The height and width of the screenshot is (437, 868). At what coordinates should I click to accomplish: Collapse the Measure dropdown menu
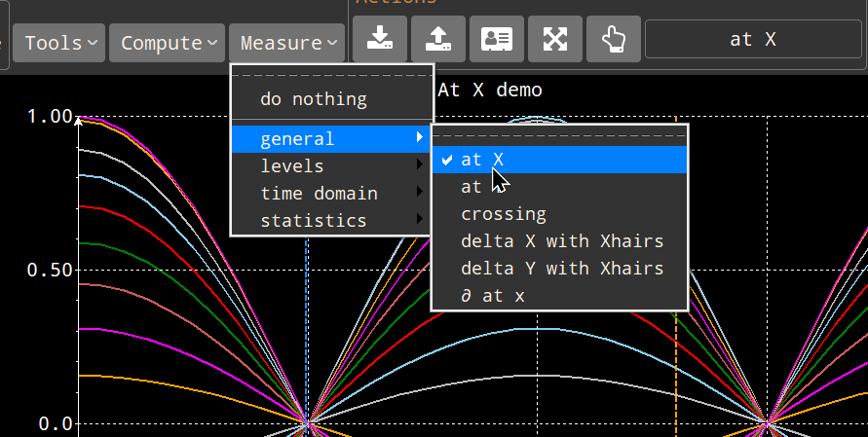[287, 43]
